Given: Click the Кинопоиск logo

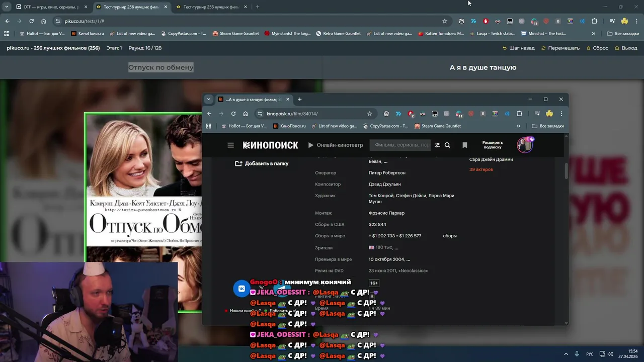Looking at the screenshot, I should click(271, 145).
